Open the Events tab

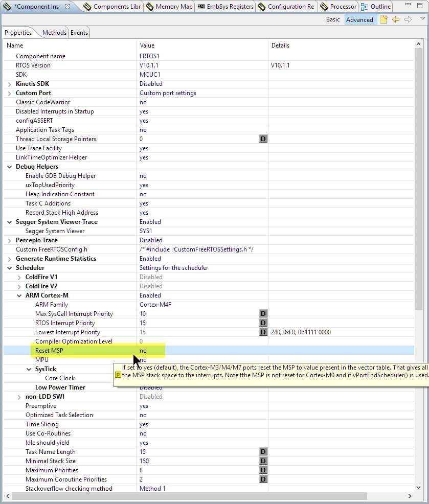[x=79, y=33]
